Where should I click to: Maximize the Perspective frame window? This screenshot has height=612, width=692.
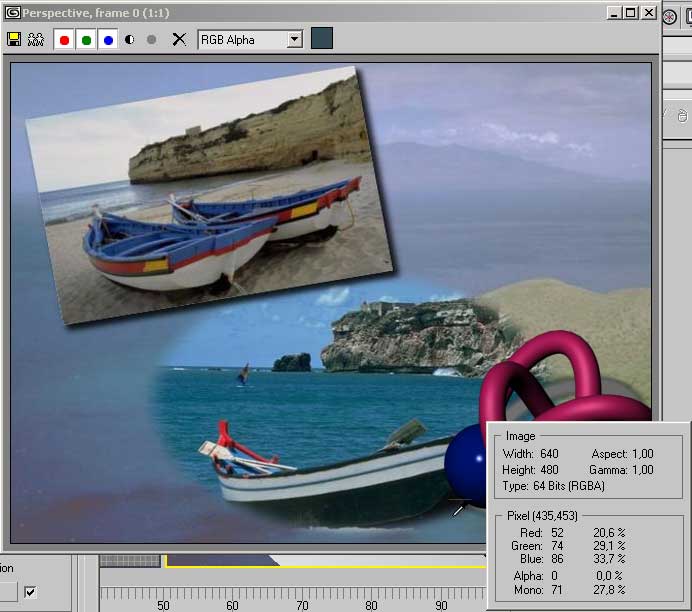[630, 13]
